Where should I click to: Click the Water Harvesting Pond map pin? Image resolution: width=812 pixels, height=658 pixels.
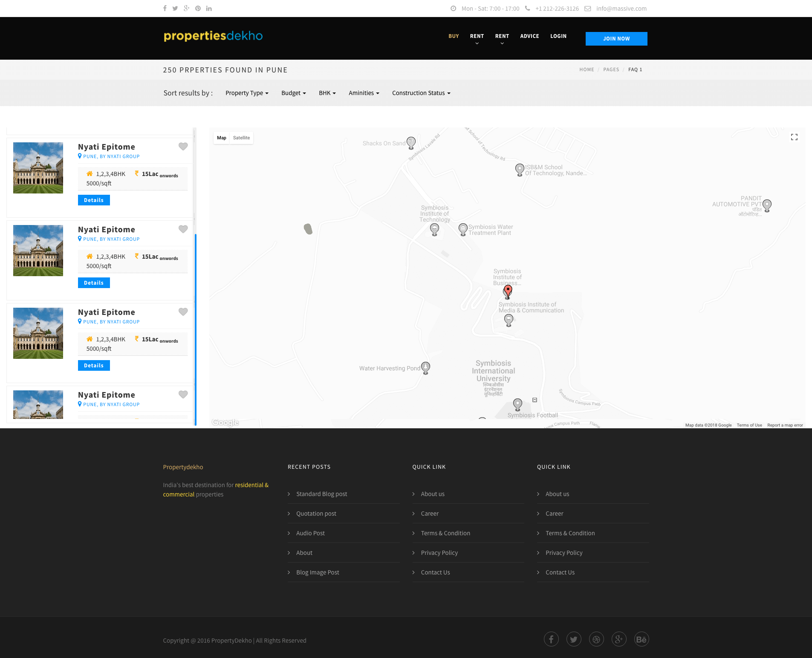pyautogui.click(x=425, y=367)
